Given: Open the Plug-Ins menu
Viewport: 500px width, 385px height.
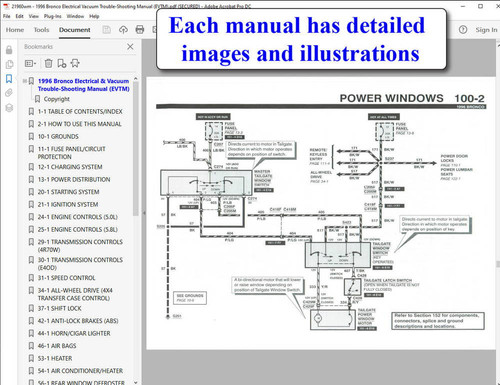Looking at the screenshot, I should click(x=53, y=16).
